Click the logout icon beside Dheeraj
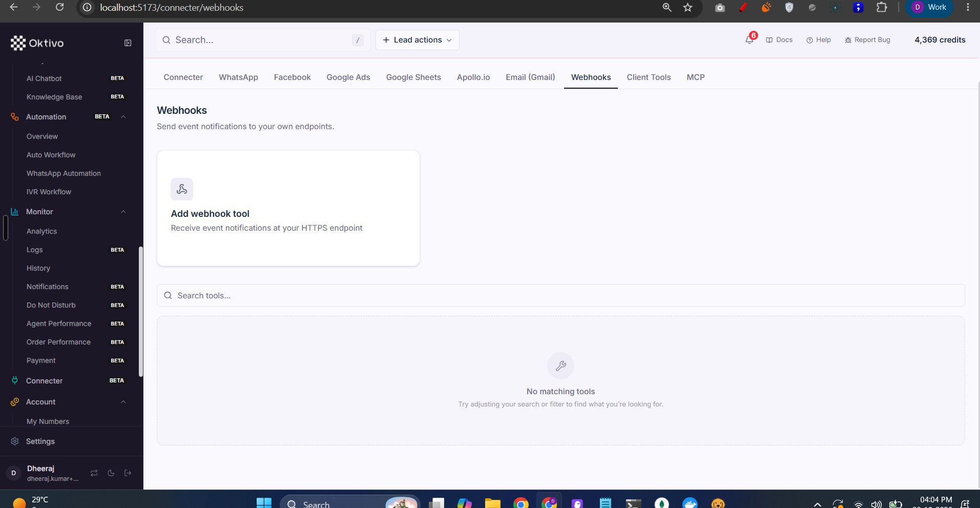The height and width of the screenshot is (508, 980). 128,473
